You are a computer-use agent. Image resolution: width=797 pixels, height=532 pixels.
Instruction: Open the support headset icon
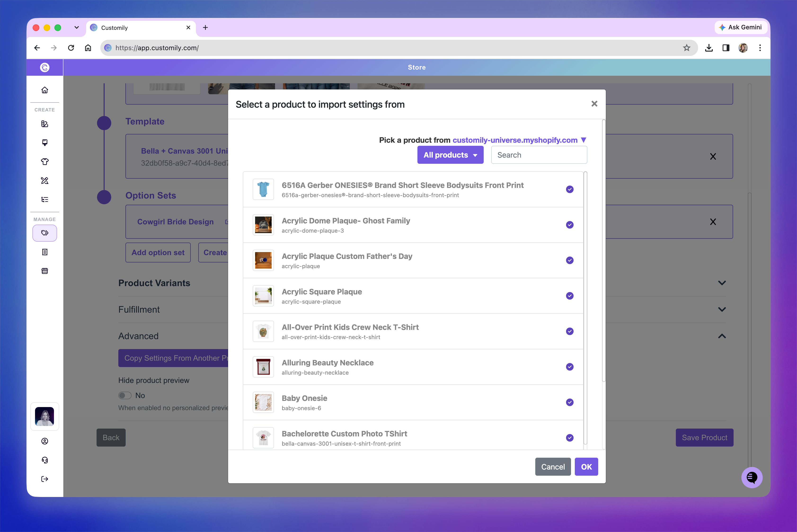[44, 460]
